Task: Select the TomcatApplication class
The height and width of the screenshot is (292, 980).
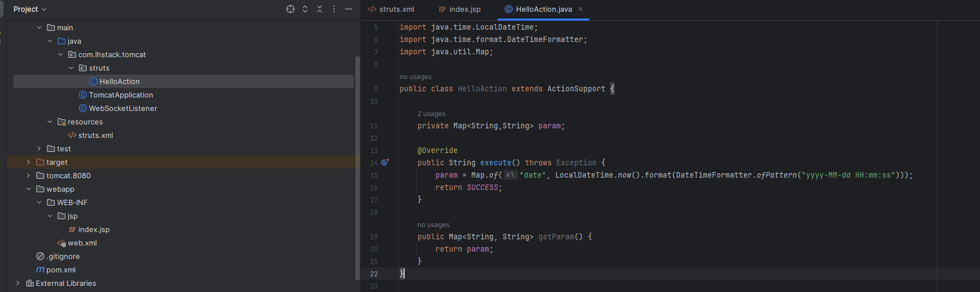Action: coord(120,95)
